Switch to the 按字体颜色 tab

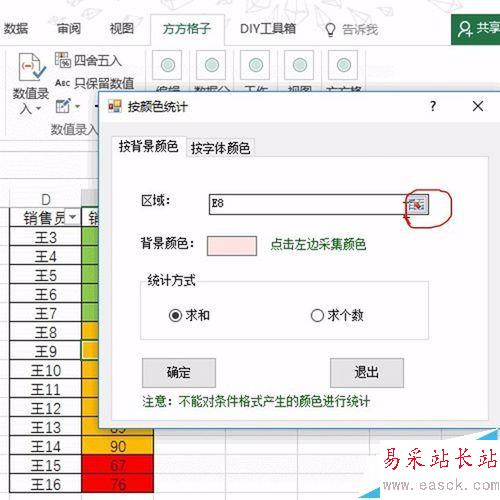pyautogui.click(x=220, y=148)
